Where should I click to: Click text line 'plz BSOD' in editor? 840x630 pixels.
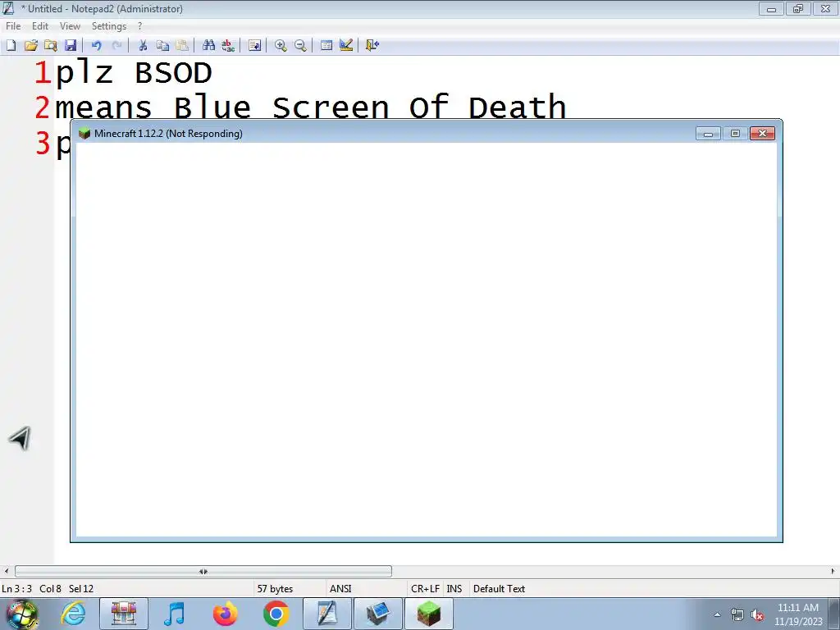pyautogui.click(x=134, y=72)
